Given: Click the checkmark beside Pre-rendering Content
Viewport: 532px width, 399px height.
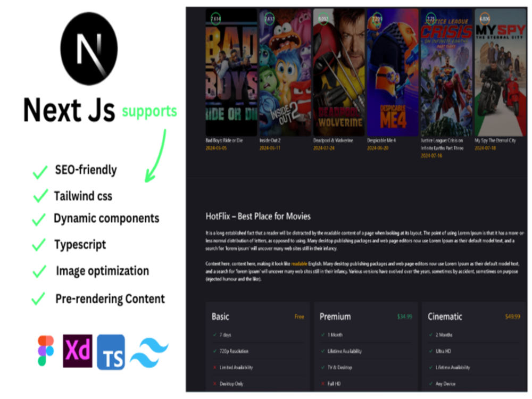Looking at the screenshot, I should pos(38,298).
